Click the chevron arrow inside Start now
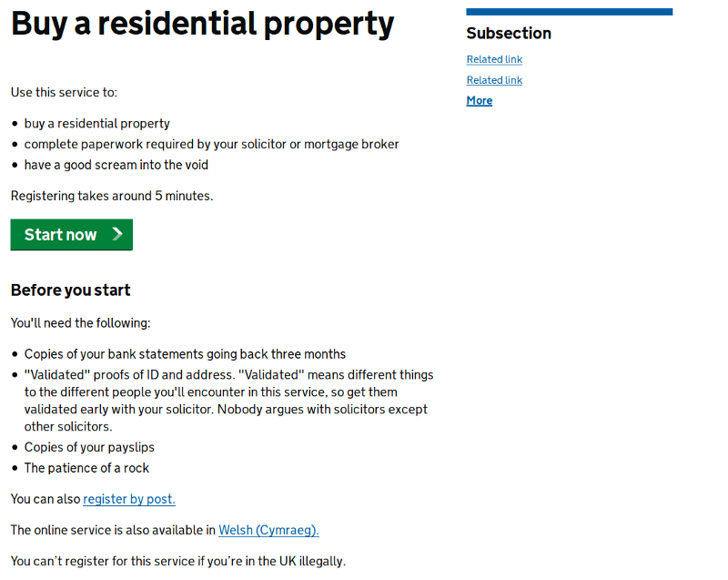The image size is (728, 580). pyautogui.click(x=117, y=235)
